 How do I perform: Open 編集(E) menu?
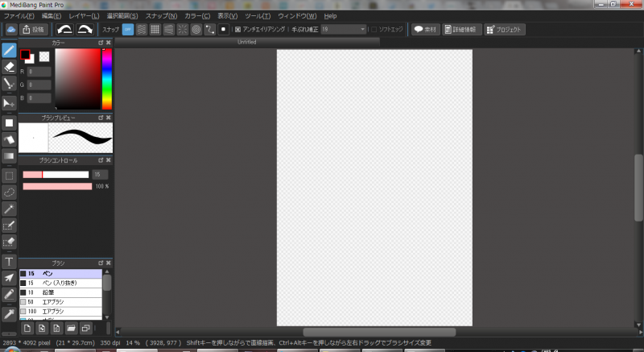(x=52, y=16)
